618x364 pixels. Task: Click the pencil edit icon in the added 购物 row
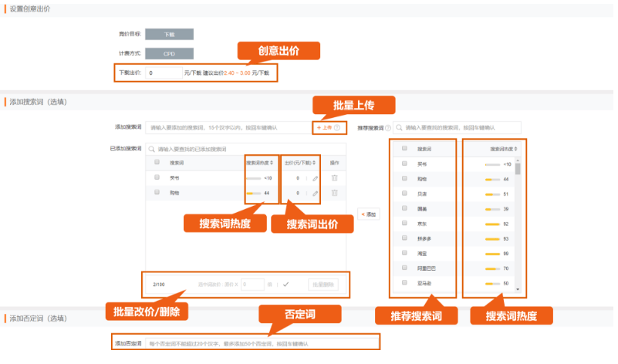coord(316,194)
